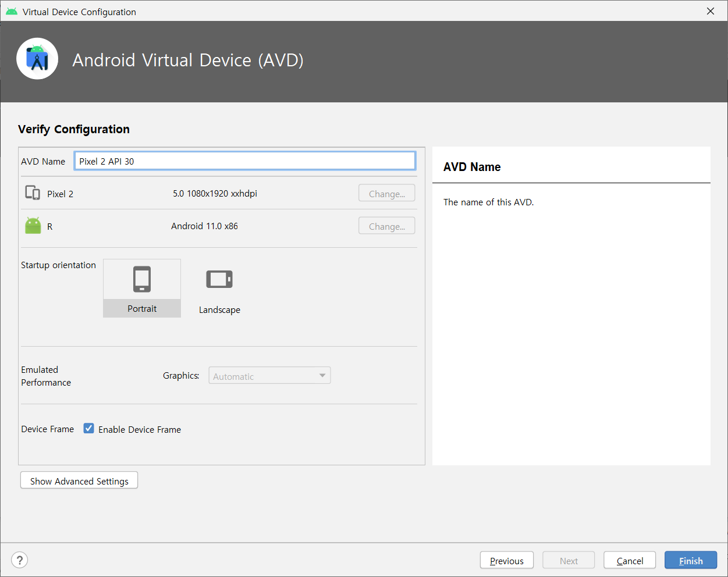Show Advanced Settings
Viewport: 728px width, 577px height.
click(x=79, y=481)
